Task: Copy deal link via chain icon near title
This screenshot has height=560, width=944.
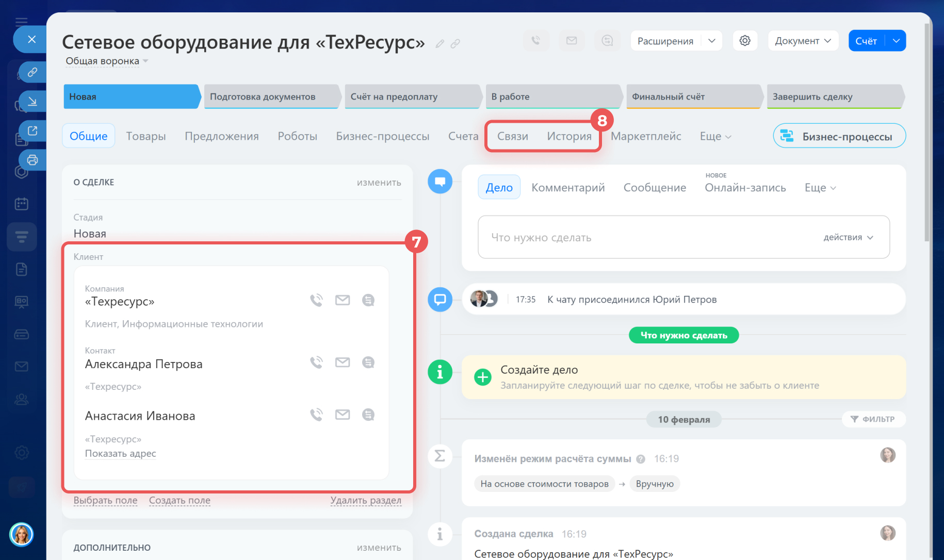Action: pyautogui.click(x=455, y=44)
